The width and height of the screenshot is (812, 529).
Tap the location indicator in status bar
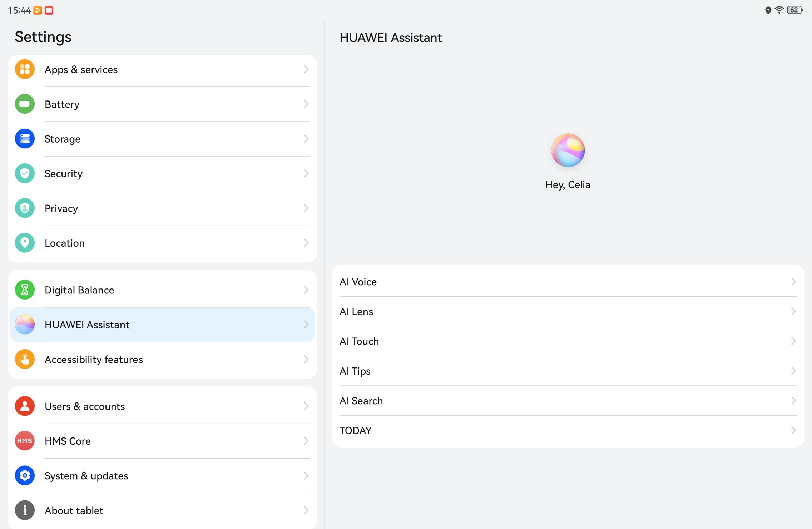(x=768, y=10)
